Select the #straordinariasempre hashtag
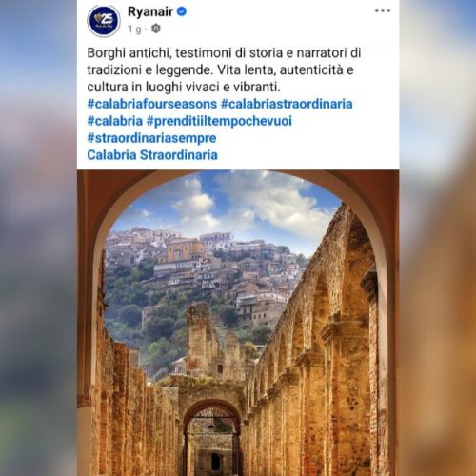 (151, 138)
